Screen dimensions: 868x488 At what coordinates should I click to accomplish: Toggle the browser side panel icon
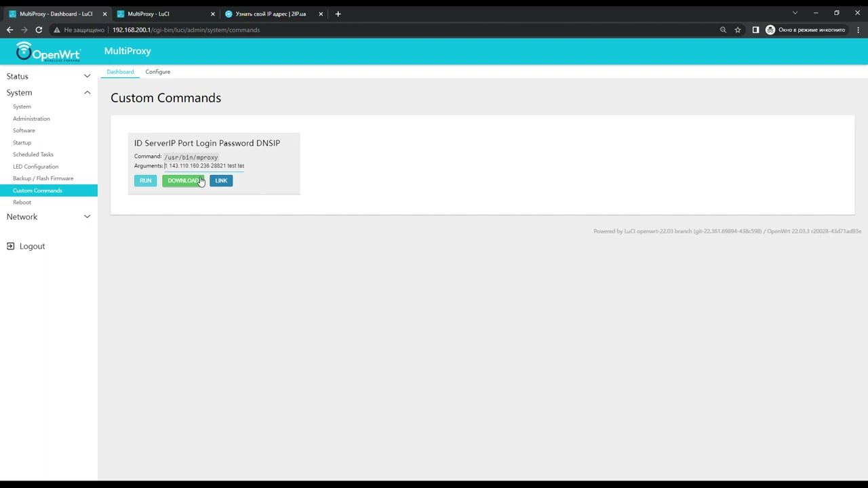coord(755,30)
